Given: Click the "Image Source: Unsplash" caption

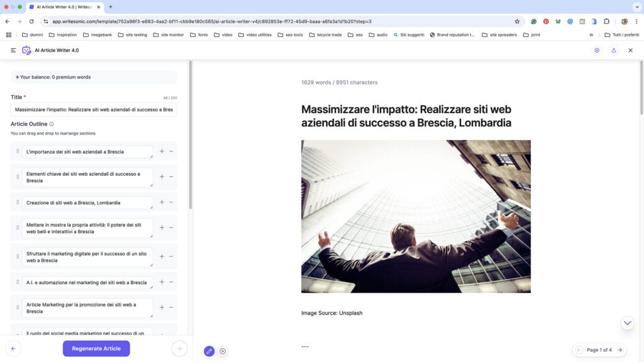Looking at the screenshot, I should tap(332, 313).
